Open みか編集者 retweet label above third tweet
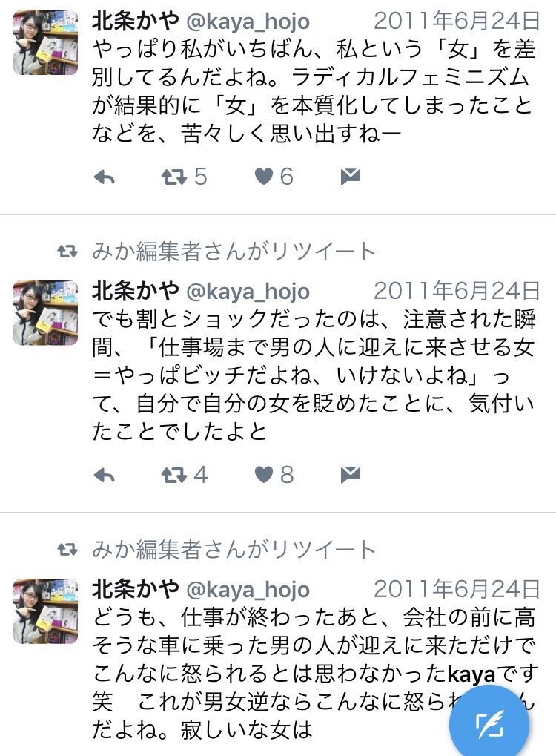 click(234, 550)
